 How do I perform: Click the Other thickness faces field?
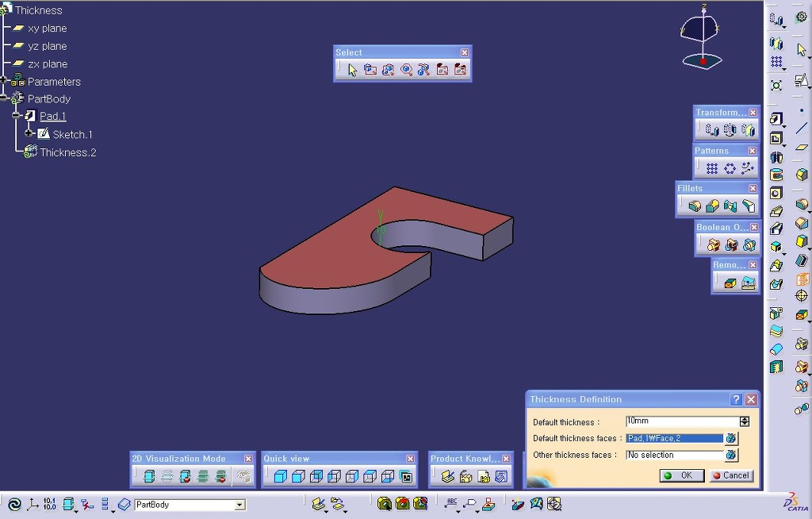click(673, 455)
